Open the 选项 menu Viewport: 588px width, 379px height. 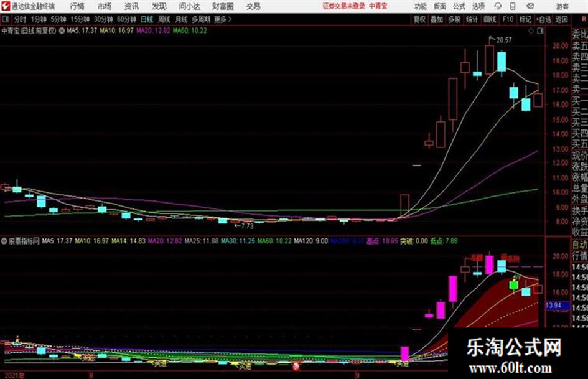pos(478,6)
